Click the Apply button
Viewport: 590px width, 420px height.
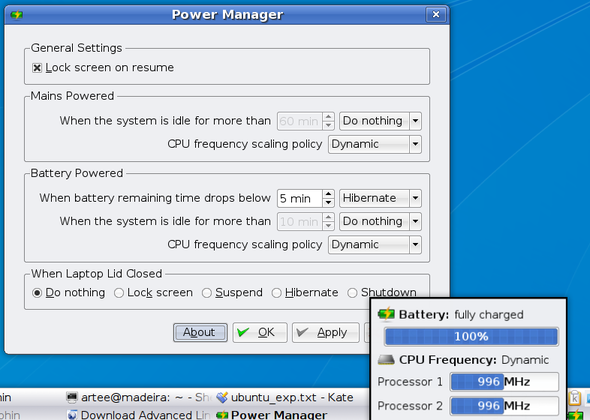pyautogui.click(x=325, y=332)
